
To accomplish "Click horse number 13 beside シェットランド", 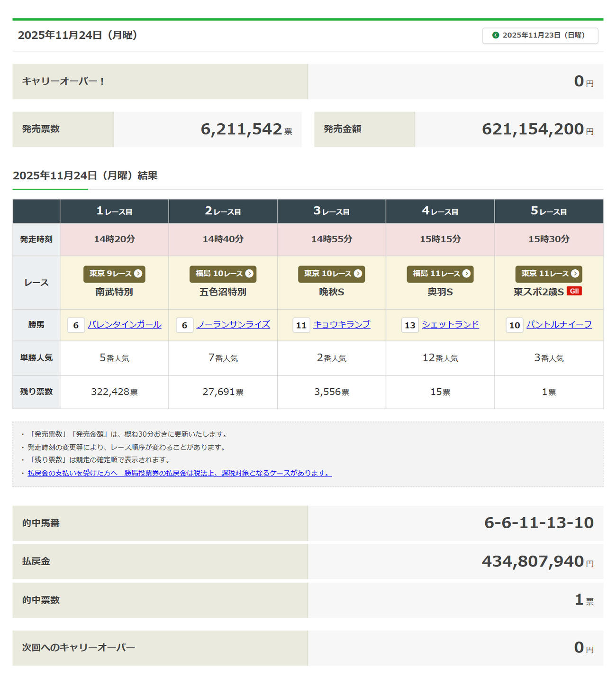I will coord(410,325).
